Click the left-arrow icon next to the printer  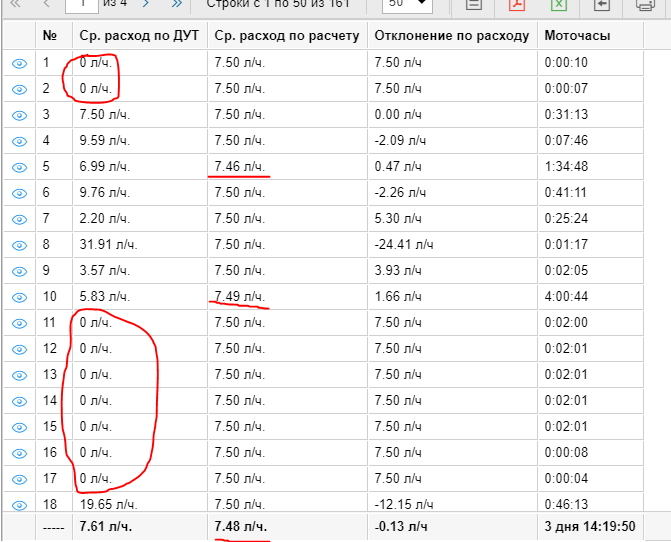pyautogui.click(x=602, y=5)
